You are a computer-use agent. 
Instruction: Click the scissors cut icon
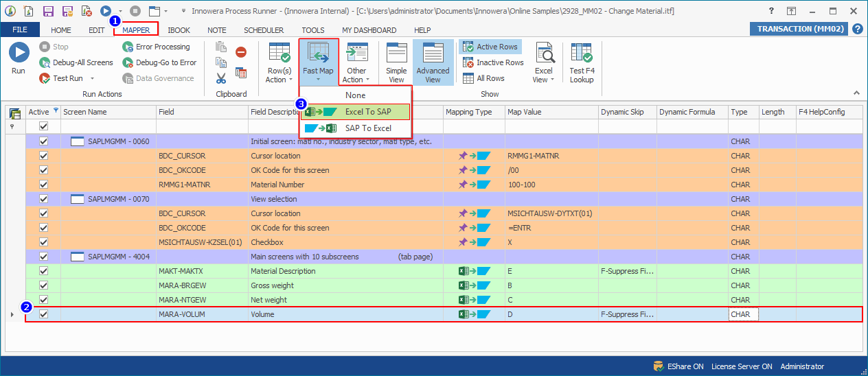[x=221, y=78]
